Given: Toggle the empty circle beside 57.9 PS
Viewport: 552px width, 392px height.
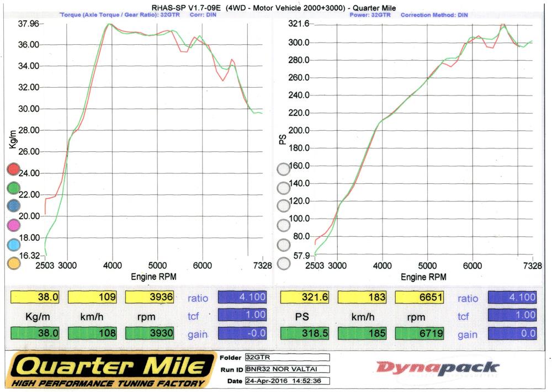Looking at the screenshot, I should click(x=283, y=263).
